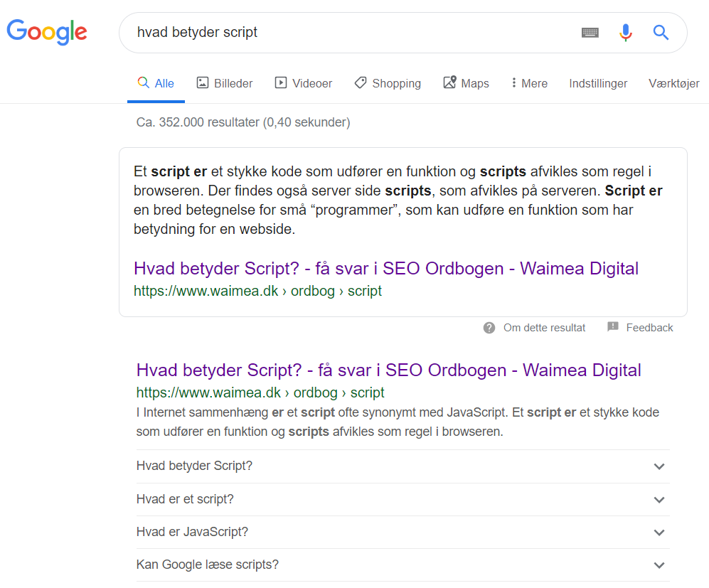709x588 pixels.
Task: Open the on-screen keyboard icon
Action: tap(590, 33)
